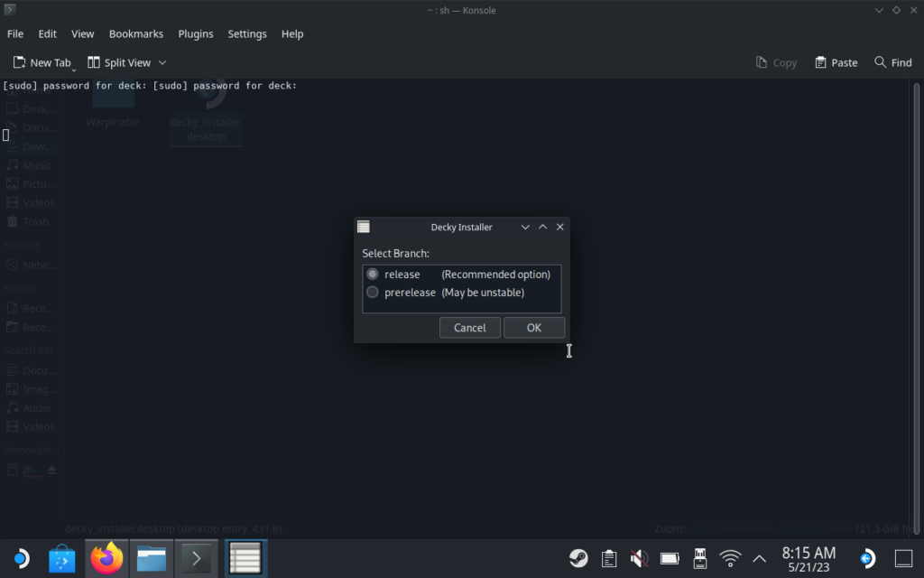Expand the hidden system tray icons arrow
The width and height of the screenshot is (924, 578).
pyautogui.click(x=760, y=558)
